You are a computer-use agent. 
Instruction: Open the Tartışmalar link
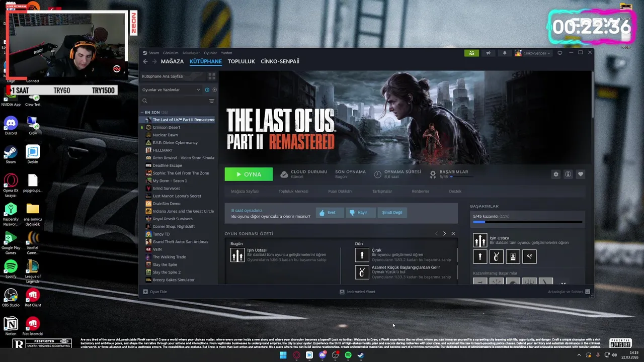click(382, 192)
